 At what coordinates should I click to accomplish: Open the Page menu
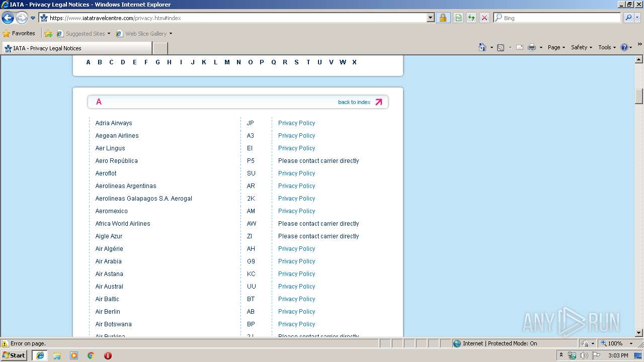[556, 47]
